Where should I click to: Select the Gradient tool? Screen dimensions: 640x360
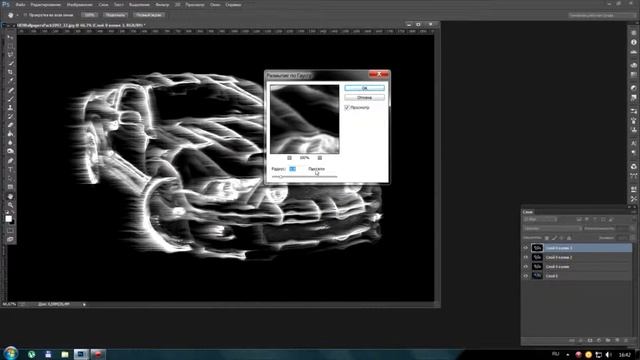(11, 134)
